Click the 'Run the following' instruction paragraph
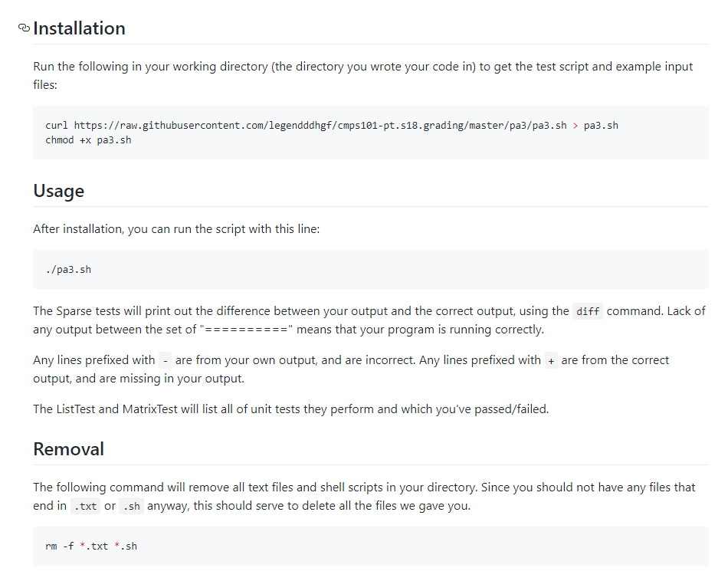The image size is (728, 581). point(362,75)
